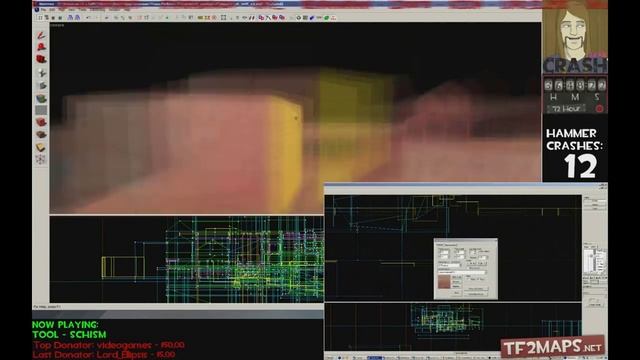Image resolution: width=640 pixels, height=360 pixels.
Task: Open the texture group dropdown in Face Edit dialog
Action: pos(449,265)
